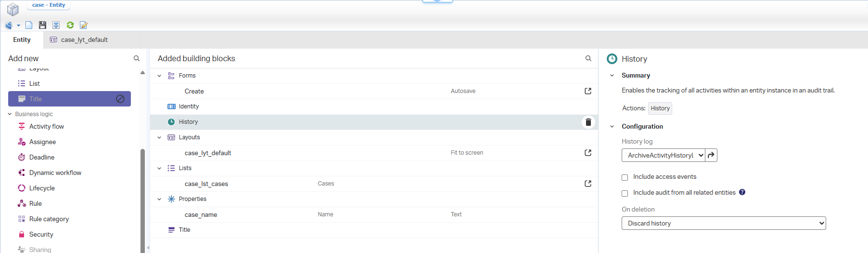Navigate to history log via arrow button
868x253 pixels.
click(x=711, y=155)
